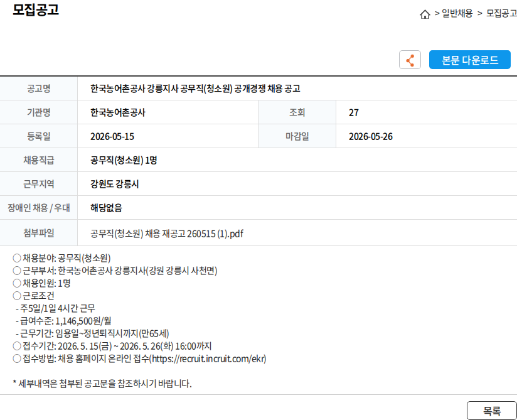Screen dimensions: 517x420
Task: Click the line 채용분야: 공무직(청소원)
Action: pos(61,257)
